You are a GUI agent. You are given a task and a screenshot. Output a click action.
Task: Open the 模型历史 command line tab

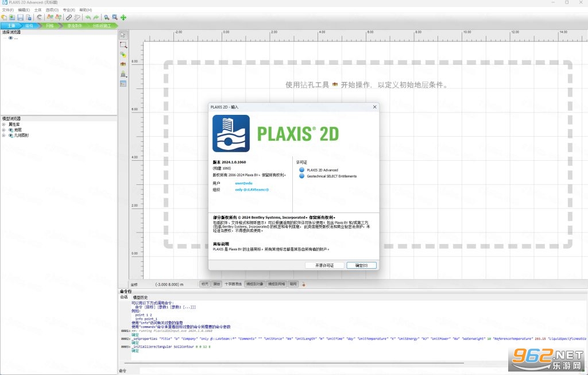tap(140, 297)
